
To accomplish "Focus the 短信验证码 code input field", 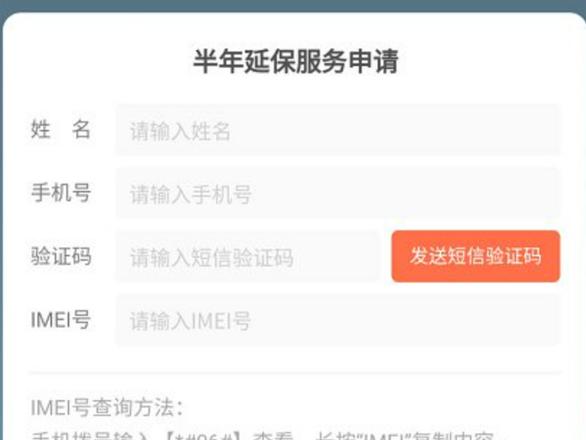I will pos(247,256).
